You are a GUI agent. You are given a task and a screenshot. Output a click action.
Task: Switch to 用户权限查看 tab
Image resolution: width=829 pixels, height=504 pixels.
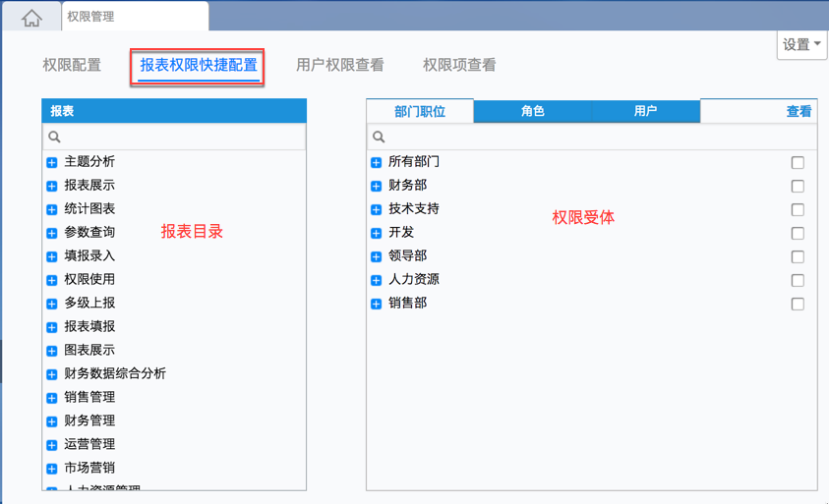click(x=339, y=65)
